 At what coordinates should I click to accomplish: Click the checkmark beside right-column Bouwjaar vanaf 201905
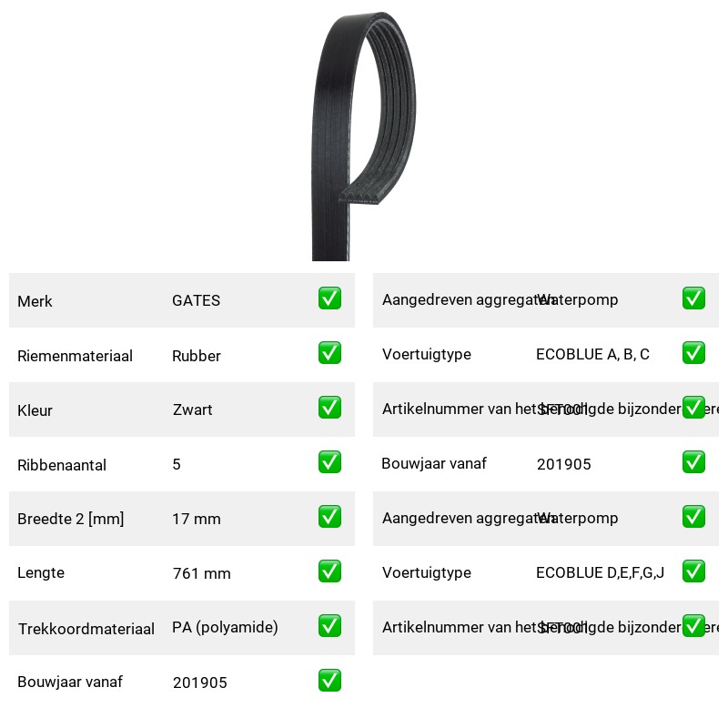(x=693, y=462)
